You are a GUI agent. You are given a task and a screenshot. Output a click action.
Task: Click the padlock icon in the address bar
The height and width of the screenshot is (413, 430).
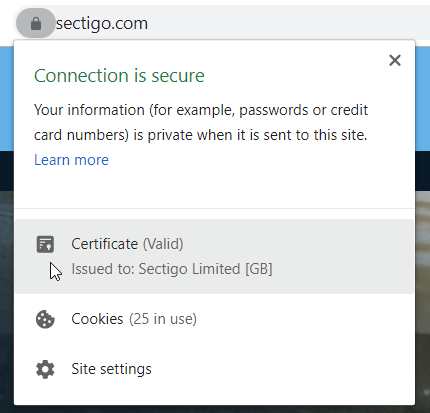tap(36, 23)
